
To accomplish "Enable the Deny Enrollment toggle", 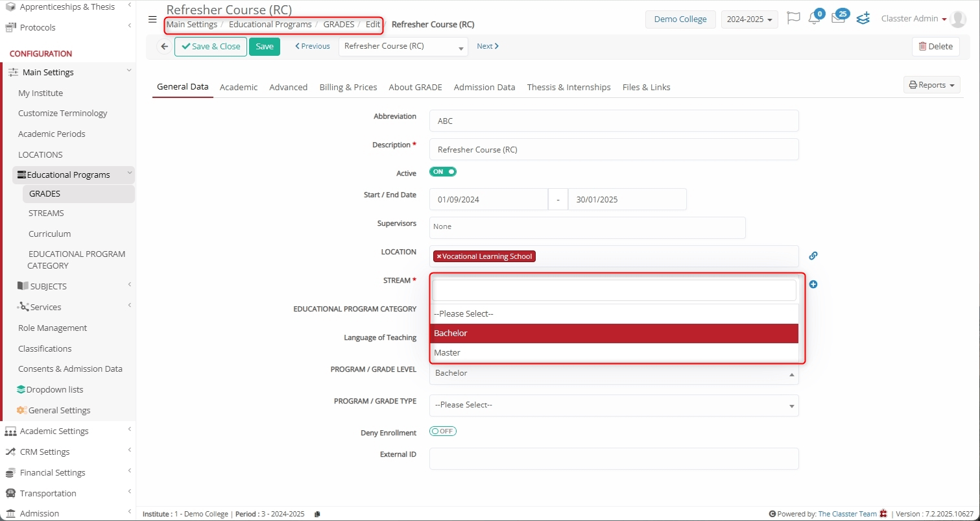I will (x=443, y=431).
